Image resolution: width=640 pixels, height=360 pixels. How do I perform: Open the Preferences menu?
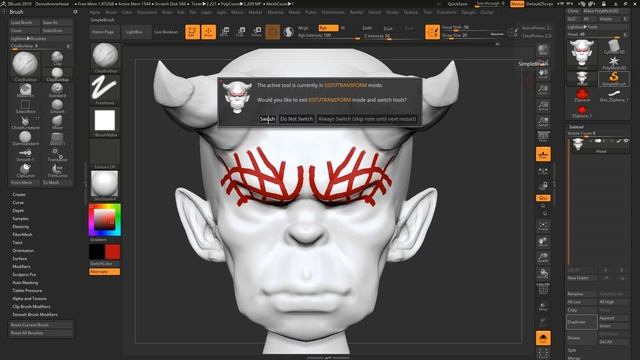click(333, 12)
